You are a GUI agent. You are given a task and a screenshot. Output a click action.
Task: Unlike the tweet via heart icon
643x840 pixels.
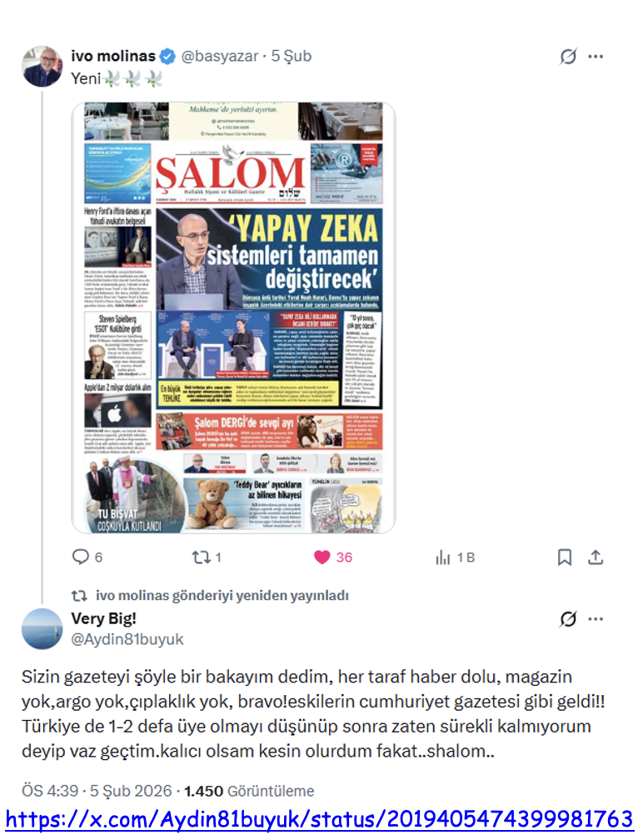[x=321, y=557]
